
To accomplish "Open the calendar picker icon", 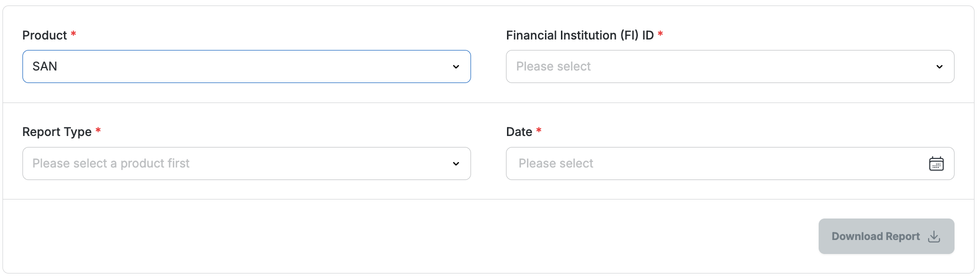I will pos(936,163).
